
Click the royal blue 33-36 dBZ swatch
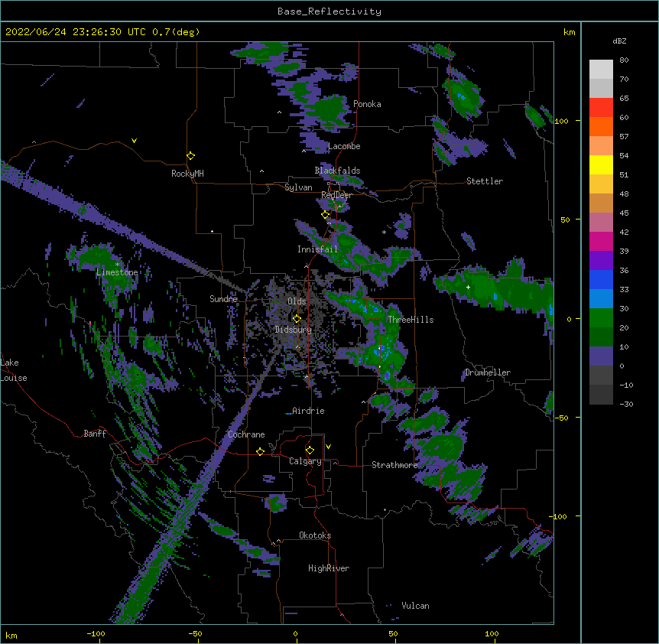[x=601, y=279]
